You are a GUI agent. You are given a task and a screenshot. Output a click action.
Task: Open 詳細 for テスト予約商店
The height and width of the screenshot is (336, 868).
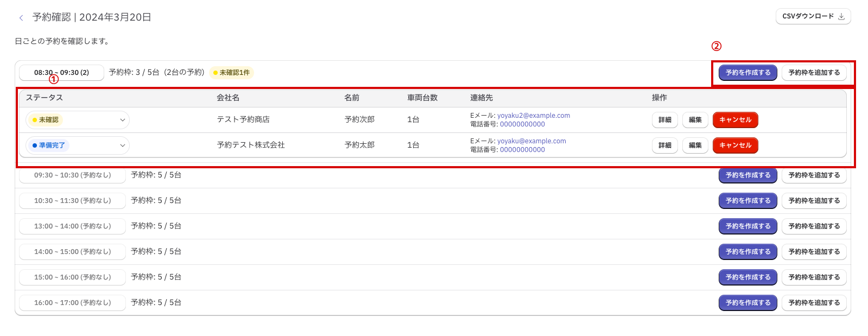[664, 120]
